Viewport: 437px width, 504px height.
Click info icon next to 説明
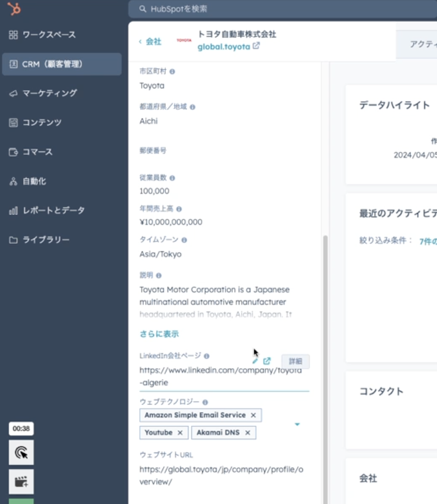[x=159, y=276]
